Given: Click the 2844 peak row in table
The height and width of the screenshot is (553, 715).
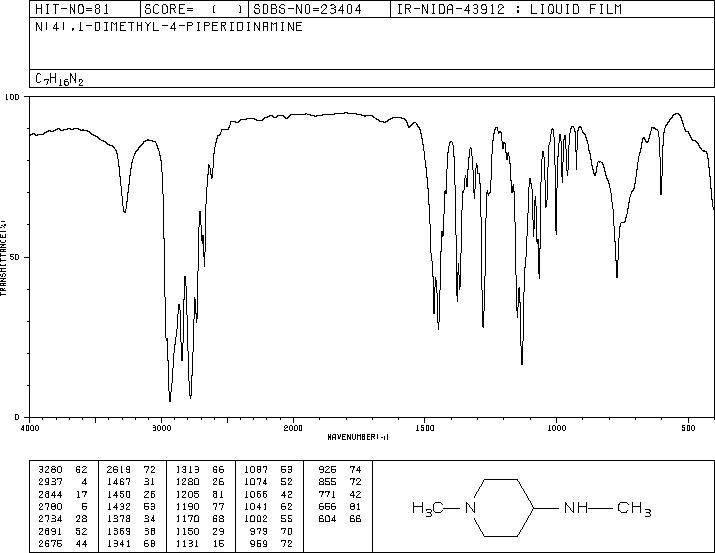Looking at the screenshot, I should click(62, 494).
